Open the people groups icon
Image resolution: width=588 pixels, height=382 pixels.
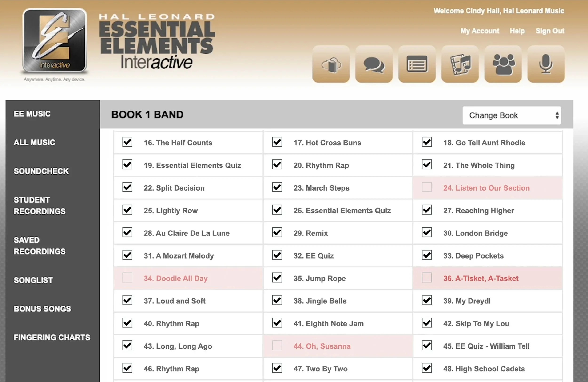pos(503,64)
